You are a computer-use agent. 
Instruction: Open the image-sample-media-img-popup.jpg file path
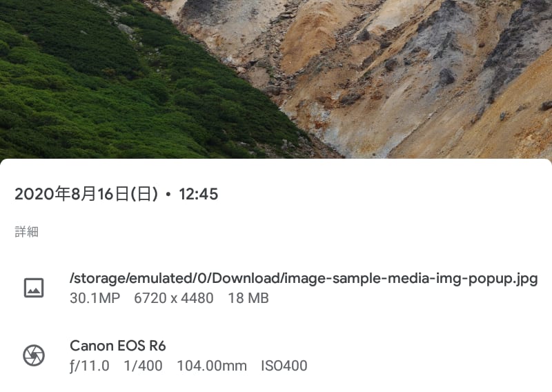click(304, 278)
